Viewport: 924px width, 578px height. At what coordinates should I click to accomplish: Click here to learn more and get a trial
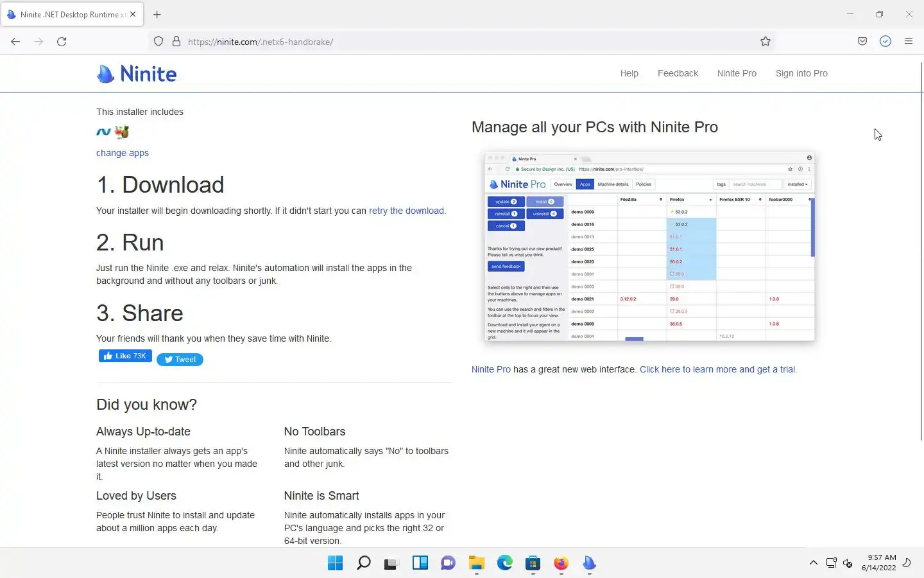pyautogui.click(x=717, y=369)
